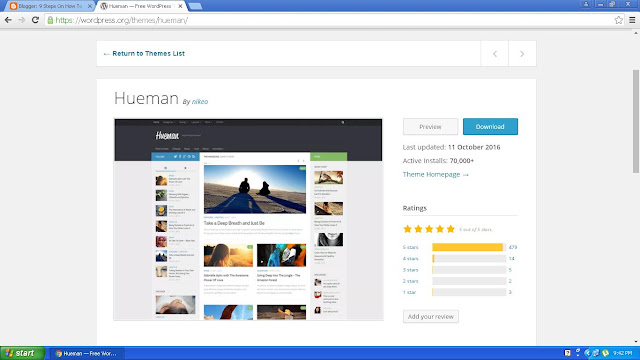Click the Add your review button

click(x=431, y=316)
